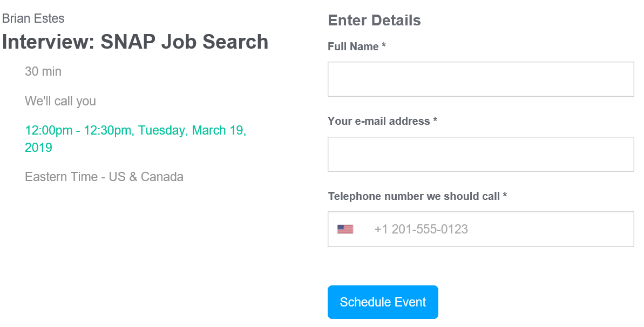Click the Full Name field label
Image resolution: width=644 pixels, height=327 pixels.
pyautogui.click(x=353, y=47)
